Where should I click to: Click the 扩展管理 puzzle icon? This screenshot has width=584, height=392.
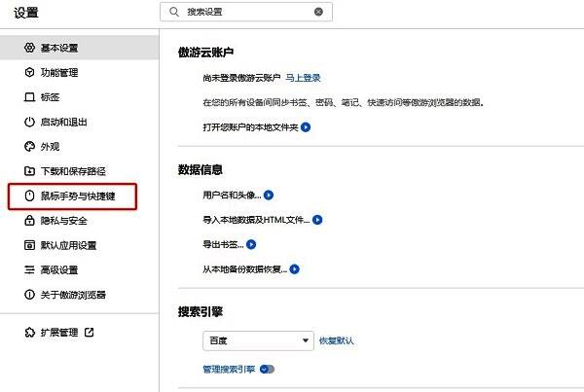point(29,332)
